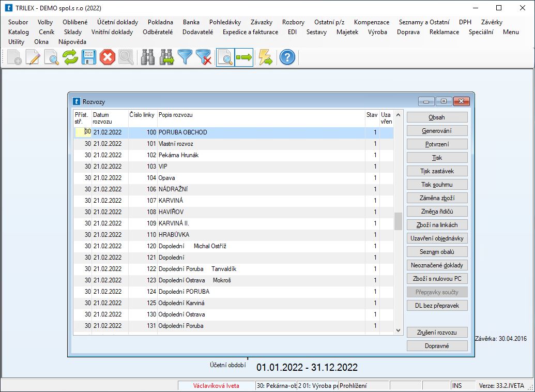The image size is (535, 392).
Task: Click the 'Popis rozvozu' column header
Action: click(261, 118)
